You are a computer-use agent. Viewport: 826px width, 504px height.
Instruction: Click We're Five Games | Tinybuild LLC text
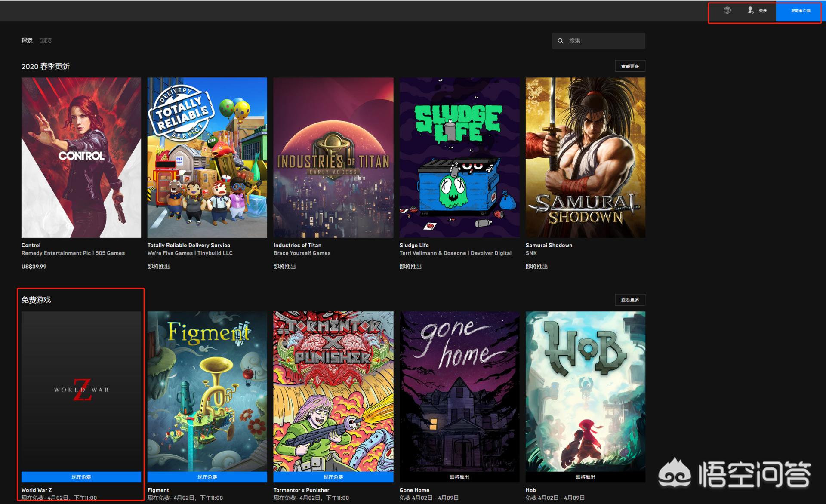(190, 253)
